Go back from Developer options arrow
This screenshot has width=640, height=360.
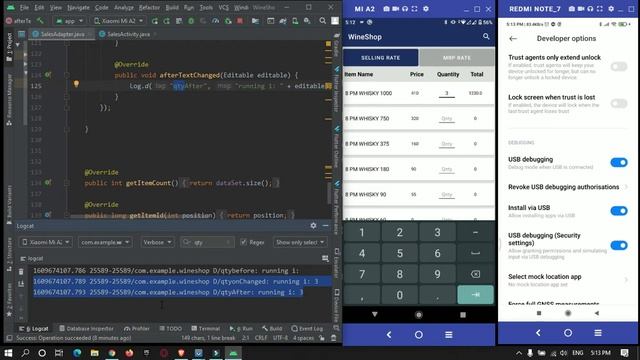pyautogui.click(x=513, y=38)
